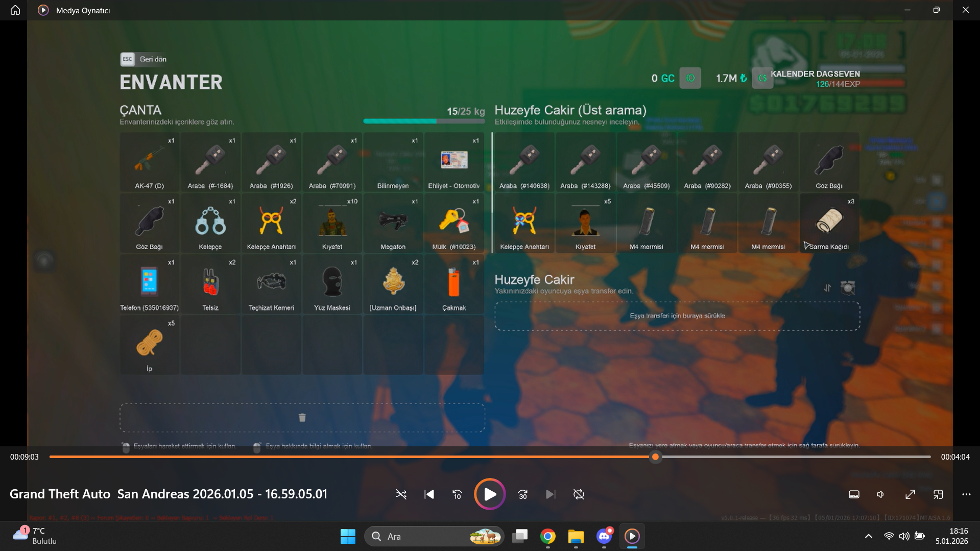Click the Esc Geri dön button

pos(144,59)
